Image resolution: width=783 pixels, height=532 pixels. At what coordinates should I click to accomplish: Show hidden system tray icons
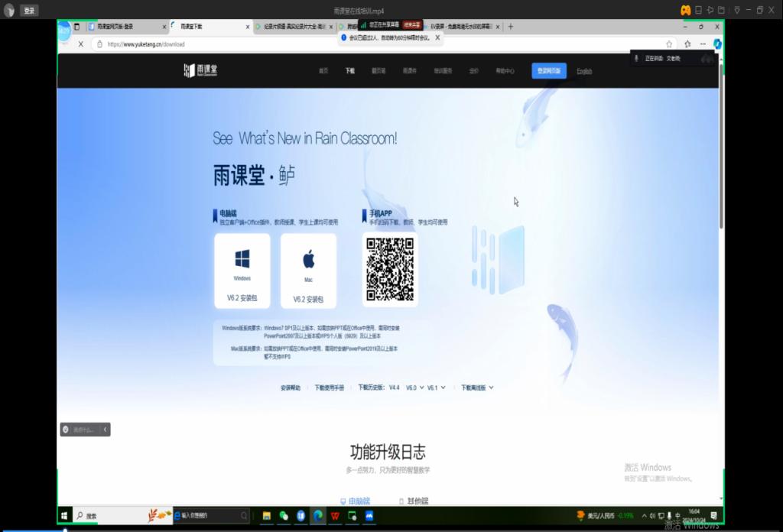tap(644, 515)
